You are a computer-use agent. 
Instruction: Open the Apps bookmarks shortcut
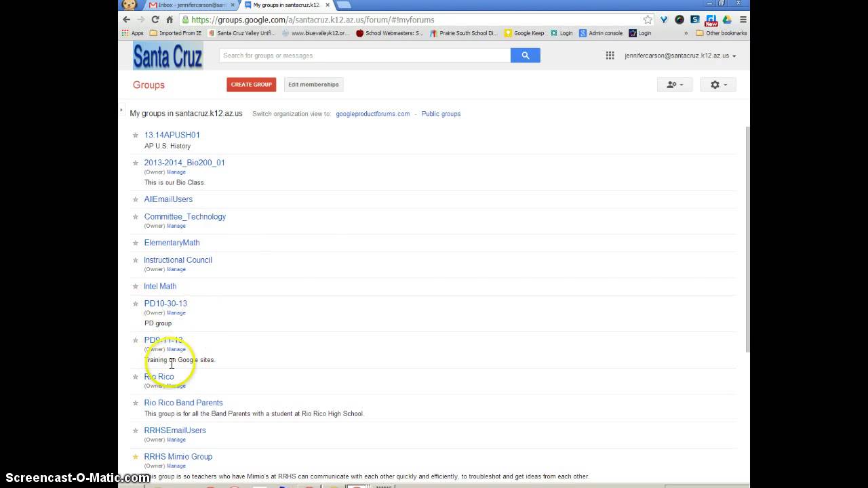tap(133, 33)
